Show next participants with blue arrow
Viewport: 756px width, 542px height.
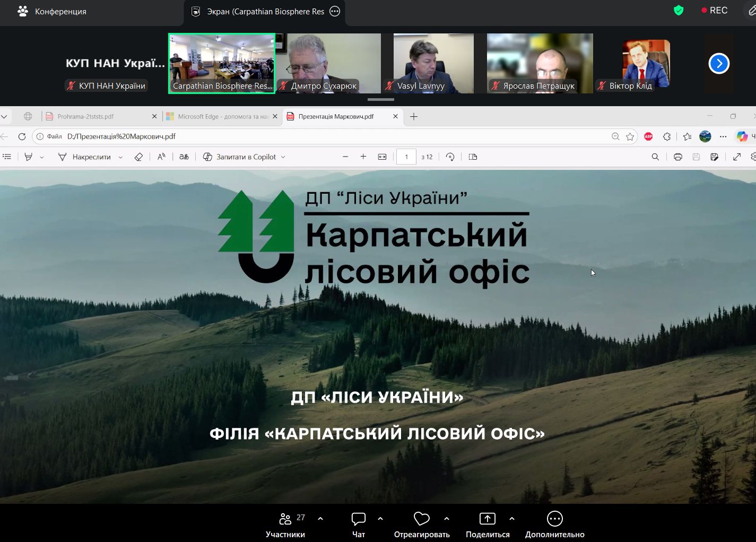719,64
